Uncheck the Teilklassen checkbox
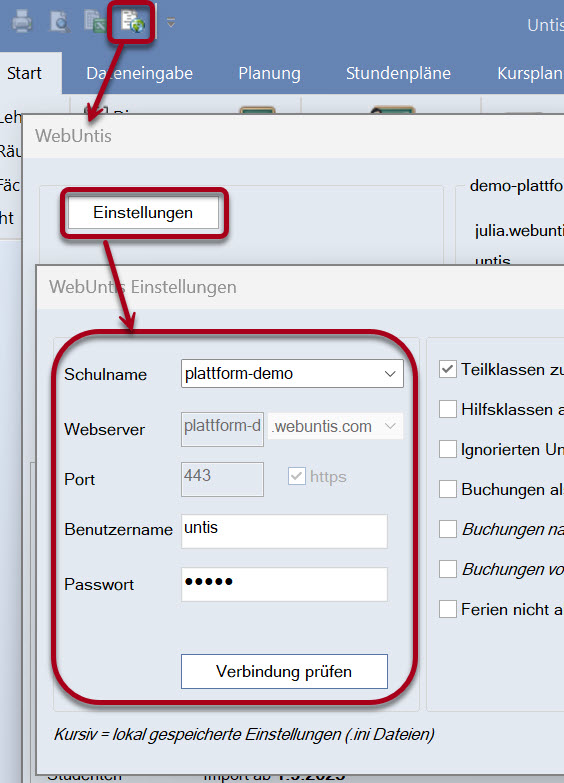This screenshot has height=783, width=564. tap(448, 370)
